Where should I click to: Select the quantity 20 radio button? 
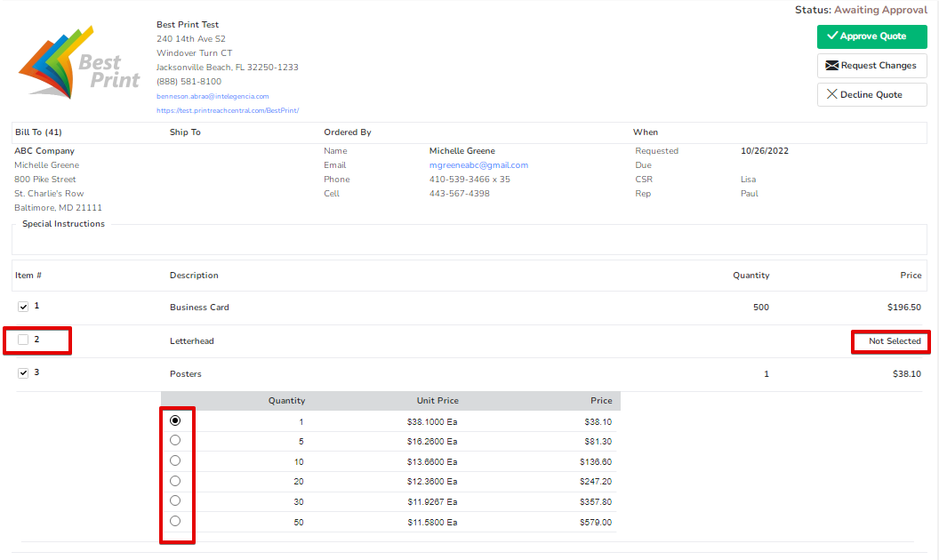175,480
